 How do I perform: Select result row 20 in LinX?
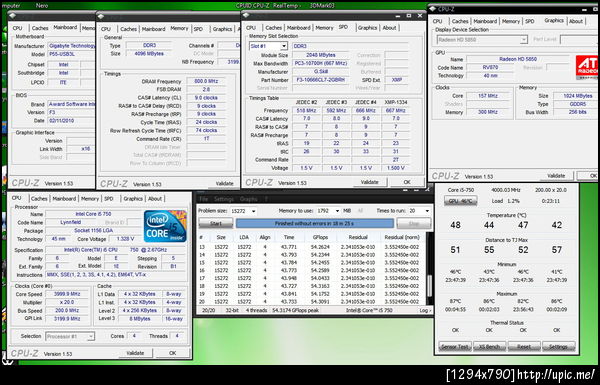[x=311, y=302]
